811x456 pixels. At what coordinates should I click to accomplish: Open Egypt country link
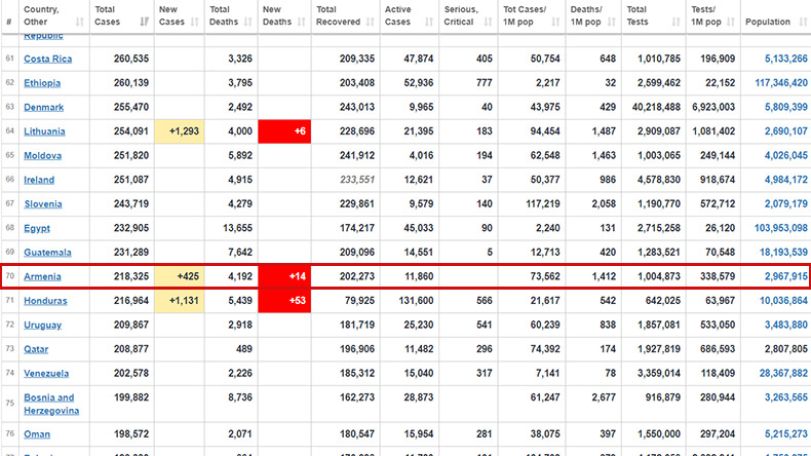pyautogui.click(x=37, y=228)
